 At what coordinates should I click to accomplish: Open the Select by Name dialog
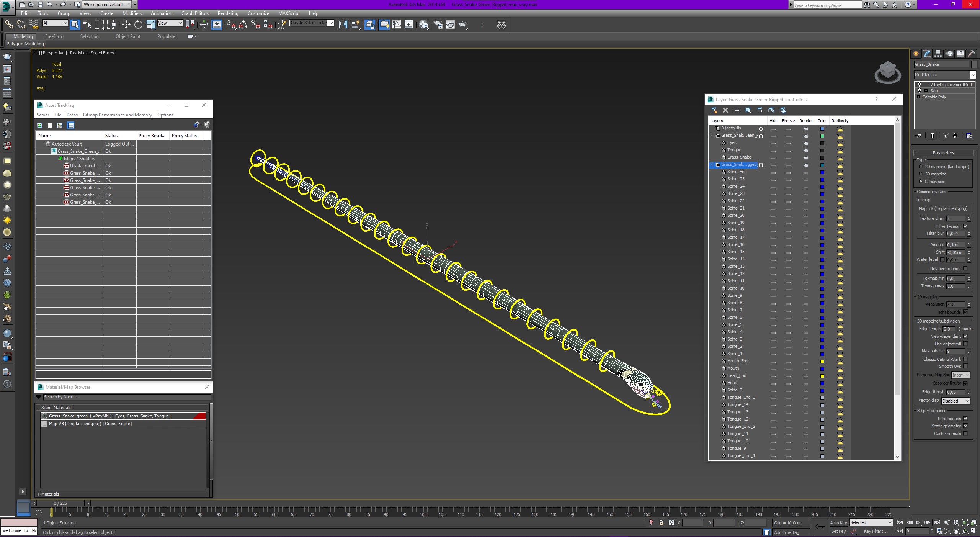coord(87,25)
